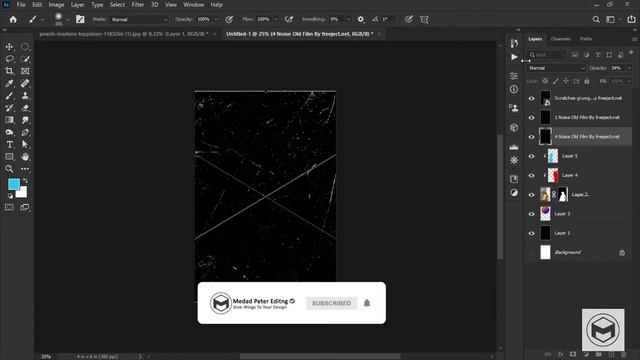Image resolution: width=640 pixels, height=360 pixels.
Task: Go to the Home screen
Action: coord(13,19)
